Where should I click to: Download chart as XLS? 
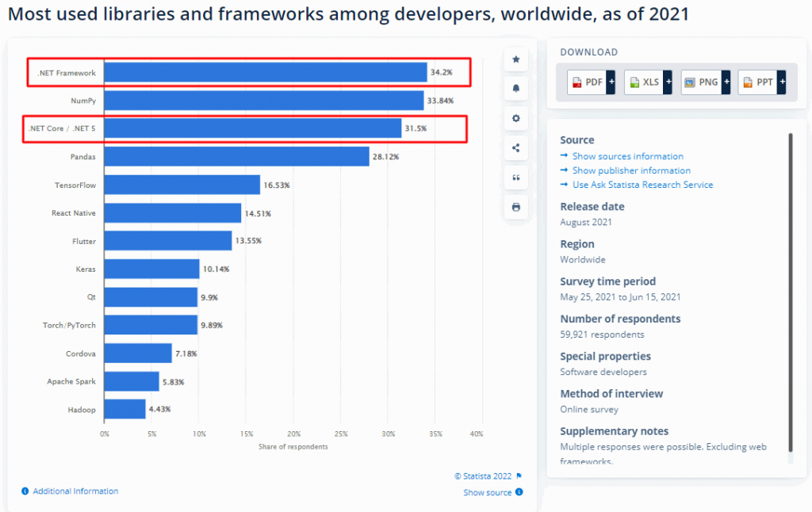[644, 82]
